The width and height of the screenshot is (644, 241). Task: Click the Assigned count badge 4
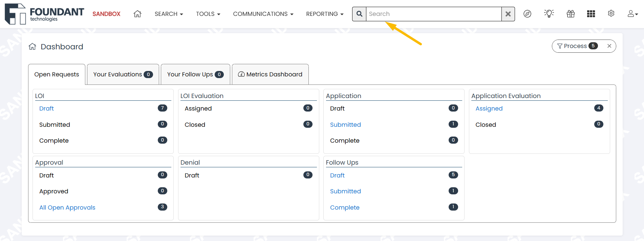click(599, 108)
